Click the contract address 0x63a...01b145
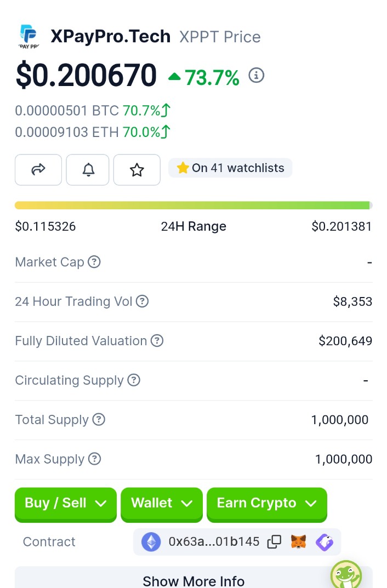Viewport: 387px width, 588px height. [214, 541]
